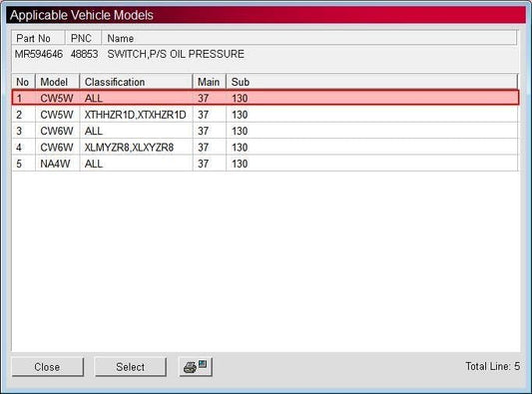
Task: Click the Classification column header
Action: pyautogui.click(x=136, y=82)
